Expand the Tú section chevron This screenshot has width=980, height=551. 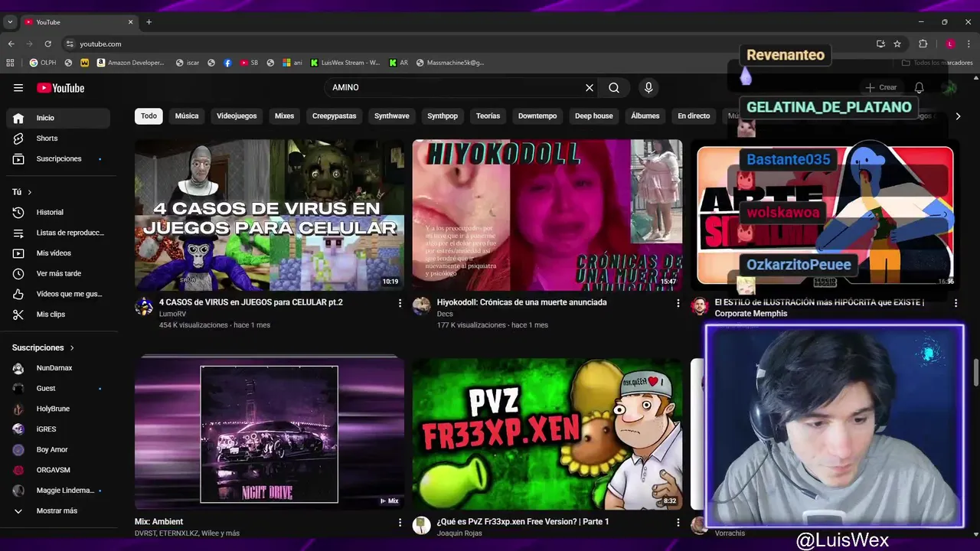[x=30, y=192]
